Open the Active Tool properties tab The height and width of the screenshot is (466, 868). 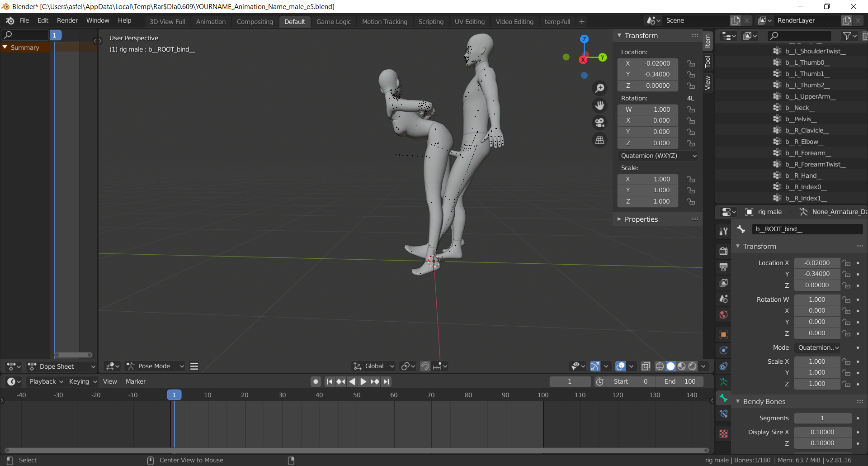pyautogui.click(x=723, y=231)
